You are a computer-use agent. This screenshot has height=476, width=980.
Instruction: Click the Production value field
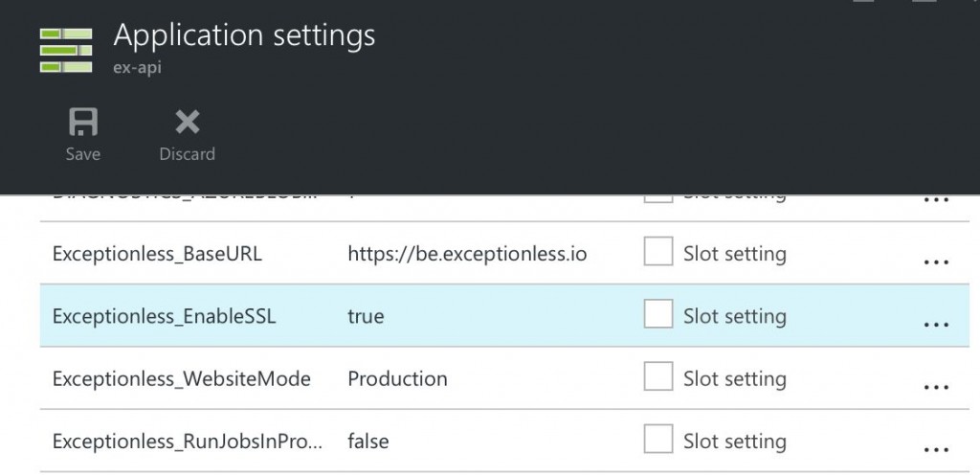pos(397,378)
